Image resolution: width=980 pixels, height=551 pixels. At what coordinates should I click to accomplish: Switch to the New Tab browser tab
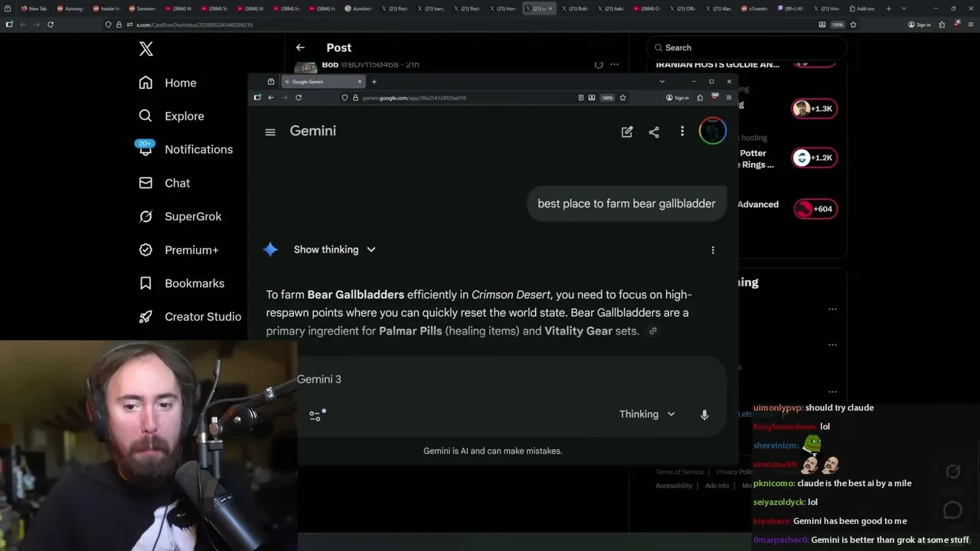click(34, 8)
